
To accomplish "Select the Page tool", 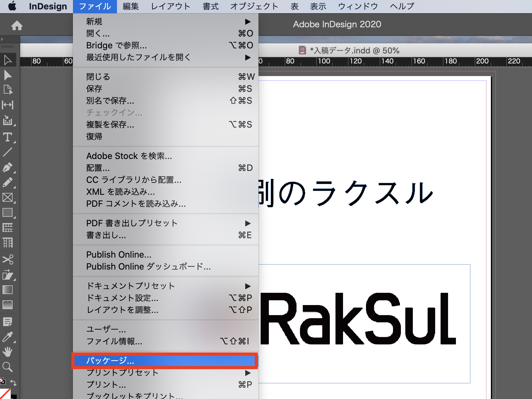I will point(8,90).
